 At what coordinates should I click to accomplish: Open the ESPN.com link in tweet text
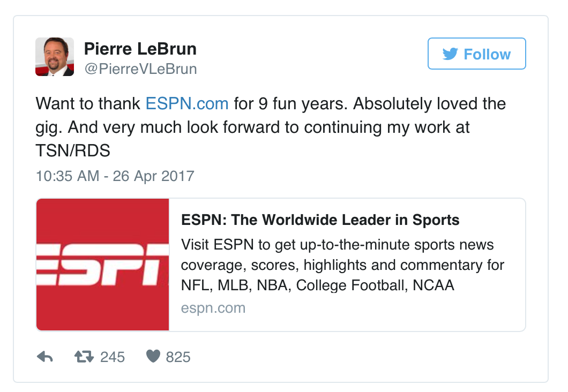pyautogui.click(x=187, y=104)
